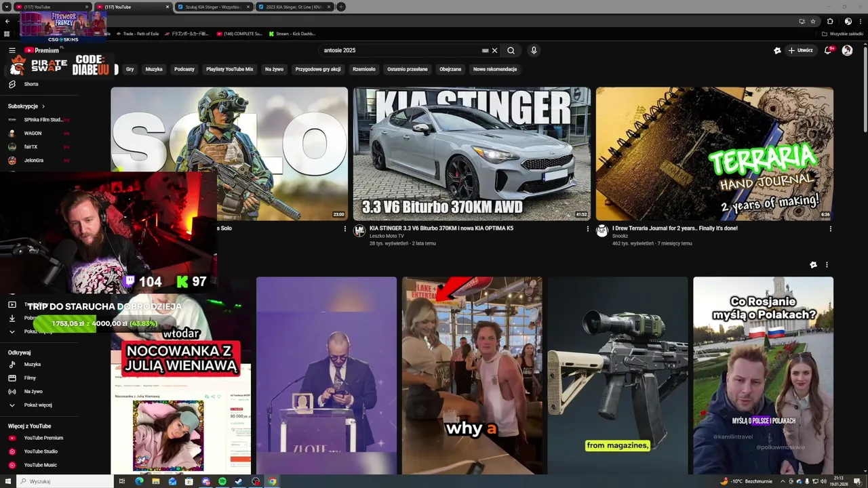Switch to the 2023 KIA Stinger Gt Line tab
868x488 pixels.
pos(294,7)
